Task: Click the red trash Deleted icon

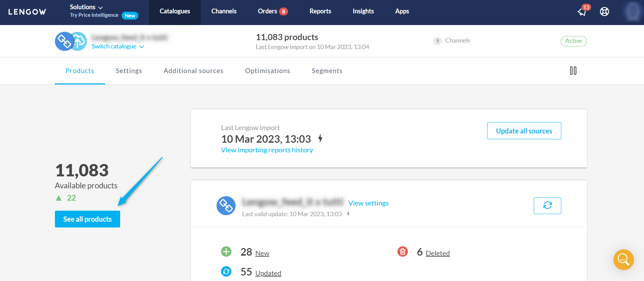Action: click(402, 251)
